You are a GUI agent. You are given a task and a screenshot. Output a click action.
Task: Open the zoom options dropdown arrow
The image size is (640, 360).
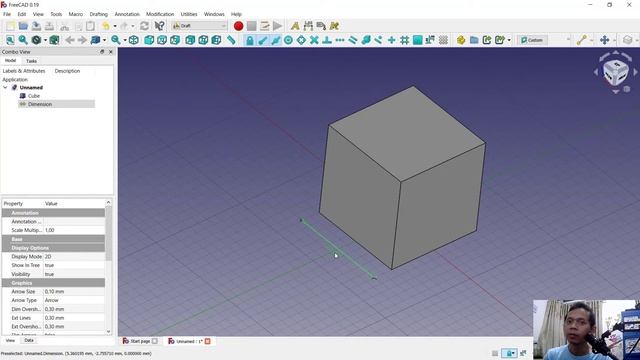(x=124, y=40)
